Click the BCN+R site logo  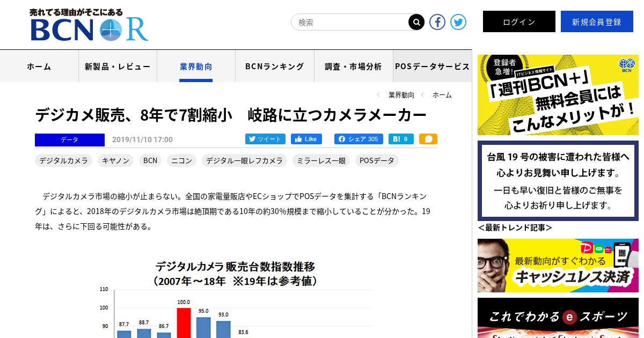pyautogui.click(x=89, y=25)
